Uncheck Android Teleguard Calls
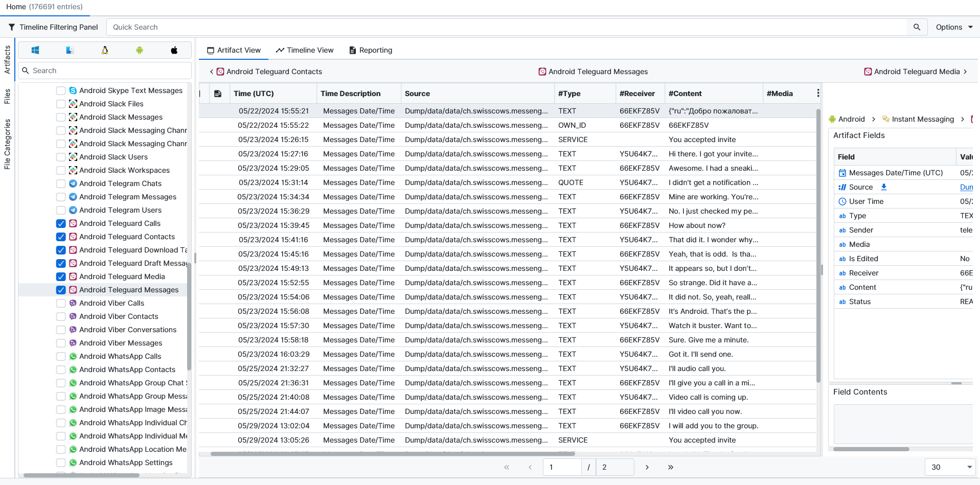The image size is (980, 485). 61,223
